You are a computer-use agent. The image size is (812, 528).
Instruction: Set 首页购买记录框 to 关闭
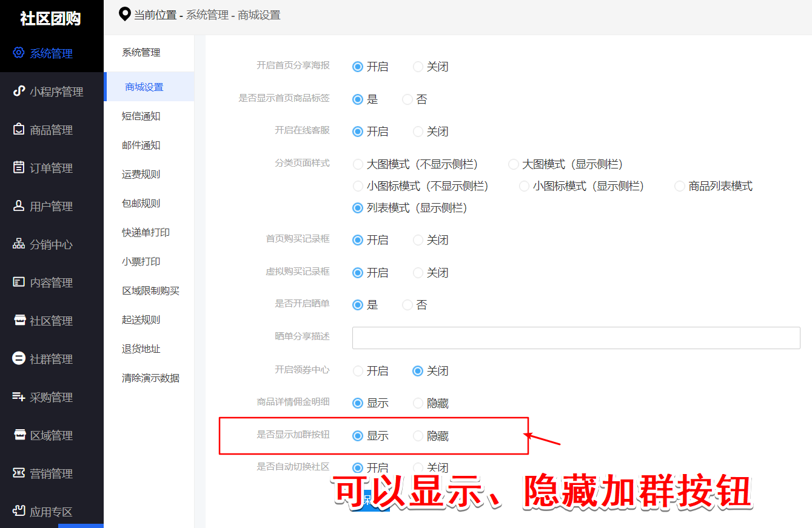[418, 240]
